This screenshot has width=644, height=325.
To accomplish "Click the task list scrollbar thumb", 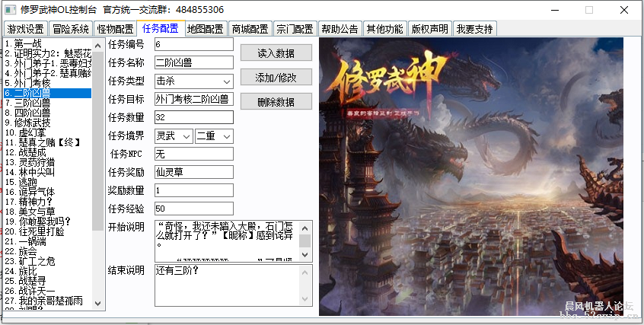I will 98,141.
